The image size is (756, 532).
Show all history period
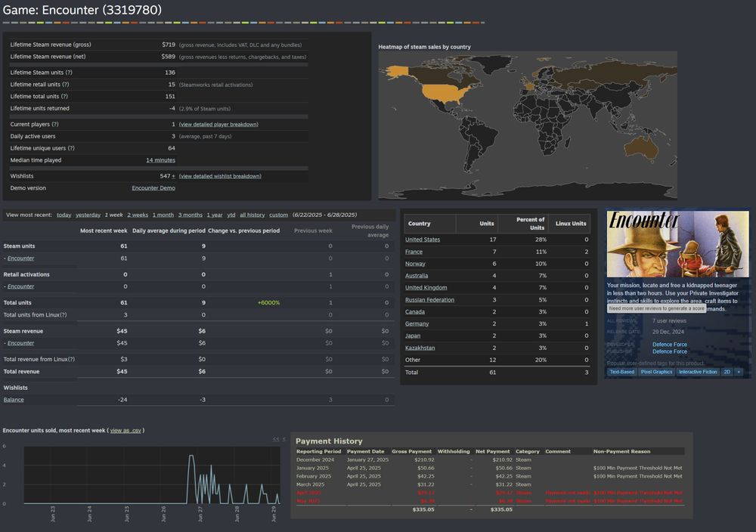tap(253, 215)
